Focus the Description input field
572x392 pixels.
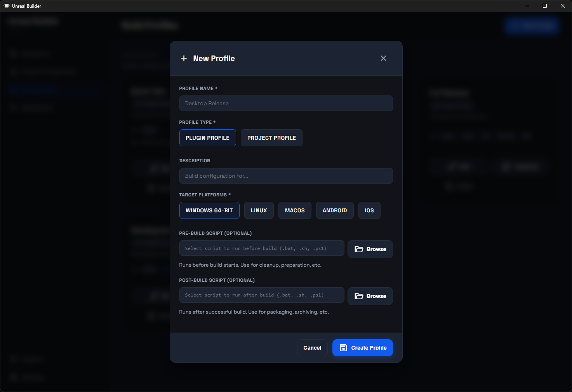(x=286, y=176)
